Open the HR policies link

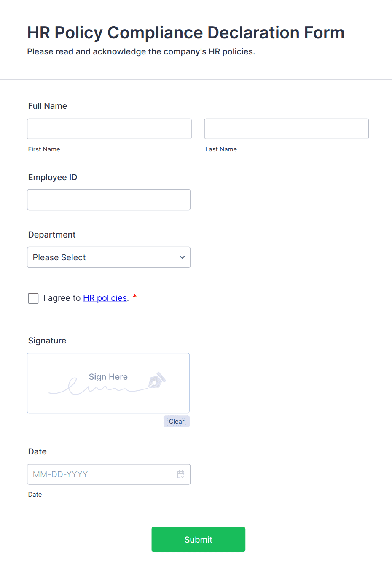[105, 298]
